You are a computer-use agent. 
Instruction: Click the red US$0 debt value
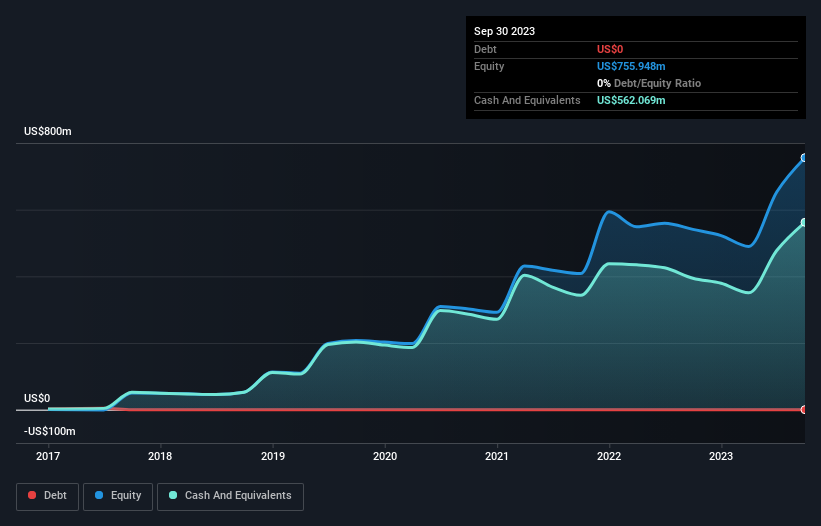610,49
